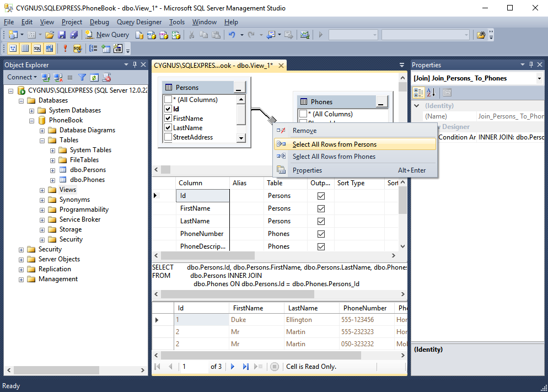This screenshot has height=392, width=548.
Task: Switch Properties to Categorized view
Action: (418, 92)
